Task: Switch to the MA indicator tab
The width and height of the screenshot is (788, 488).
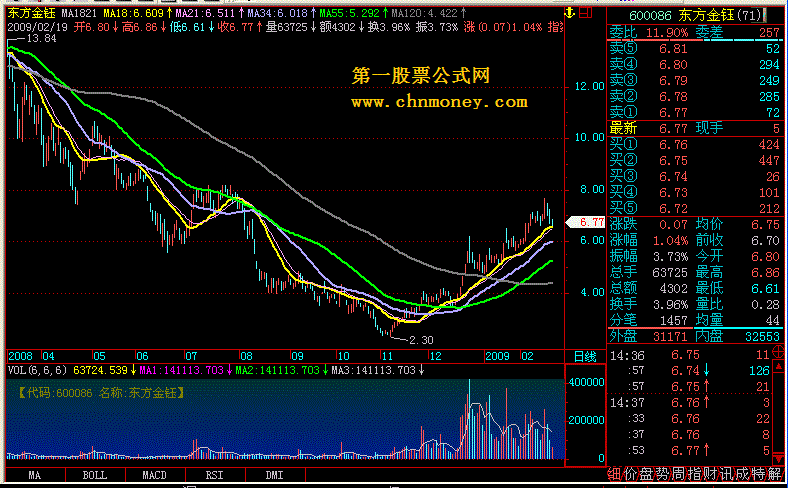Action: point(35,475)
